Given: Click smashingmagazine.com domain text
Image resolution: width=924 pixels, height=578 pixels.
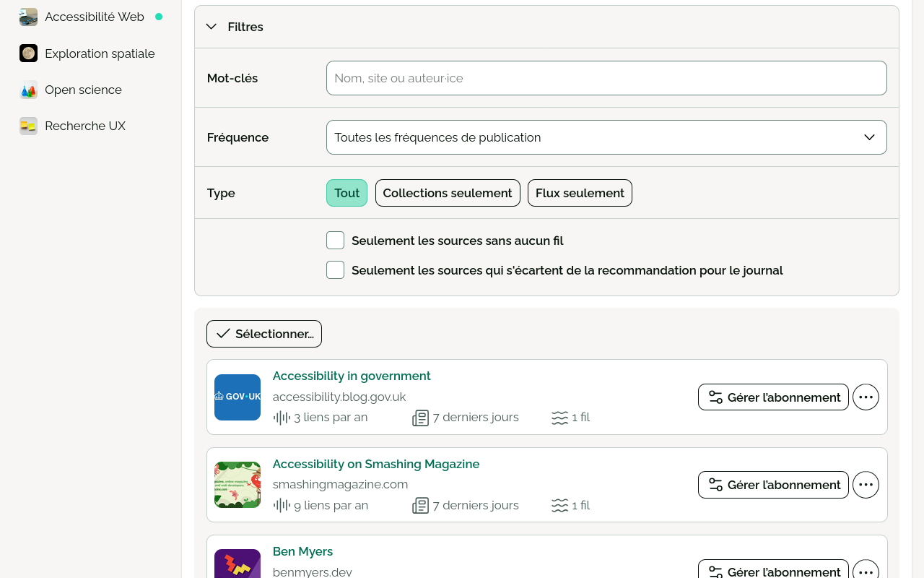Looking at the screenshot, I should (340, 484).
